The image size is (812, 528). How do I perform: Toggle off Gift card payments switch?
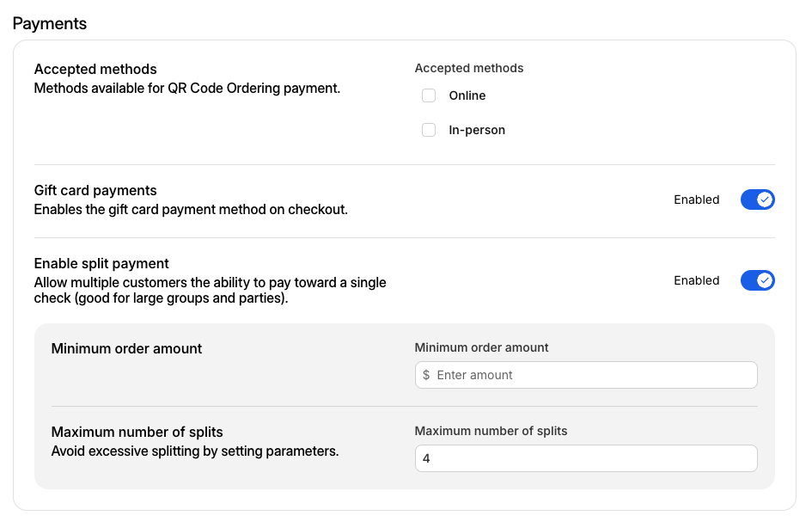point(757,200)
